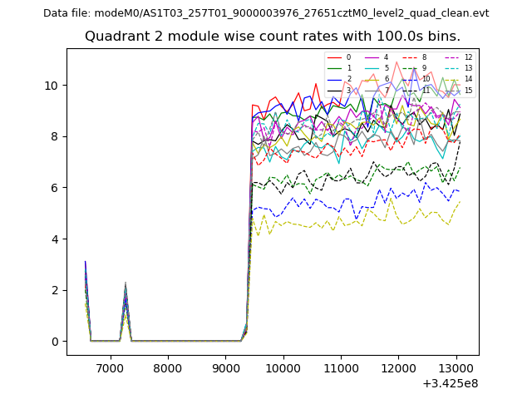Image resolution: width=532 pixels, height=399 pixels.
Task: Click the data file path text at top
Action: click(x=266, y=13)
